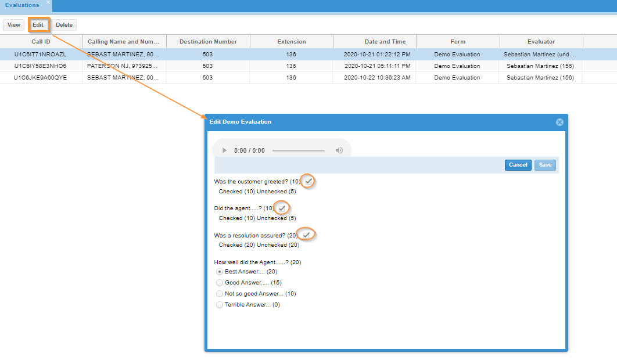Viewport: 617px width, 364px height.
Task: Choose the 'Not so good Answer... (10)' option
Action: pos(220,294)
